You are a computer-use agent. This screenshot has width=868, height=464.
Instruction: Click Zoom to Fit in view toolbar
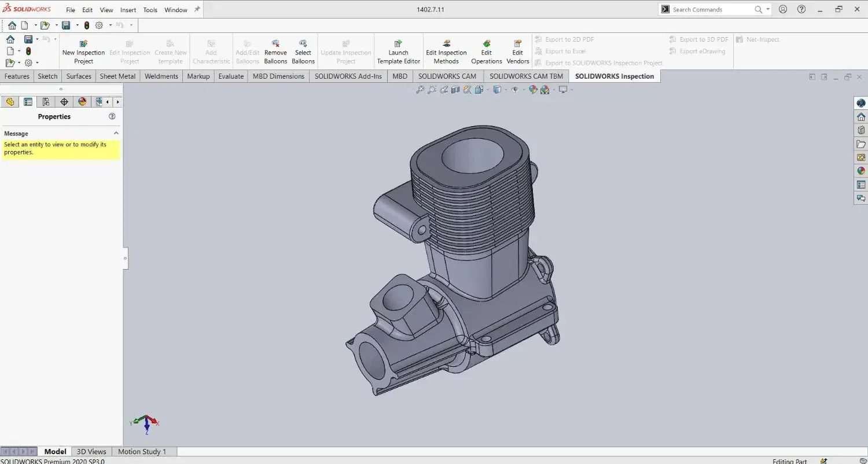click(x=420, y=90)
